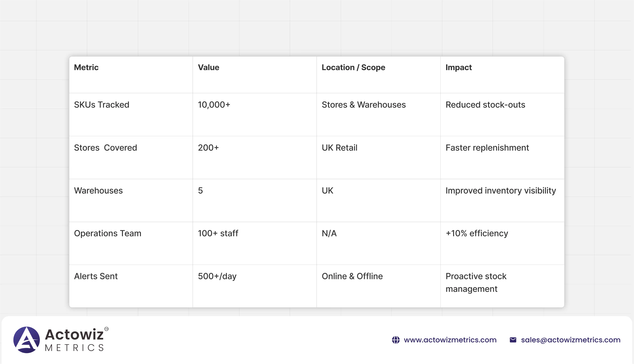Select the 500+/day value cell
The height and width of the screenshot is (364, 634).
pyautogui.click(x=217, y=276)
